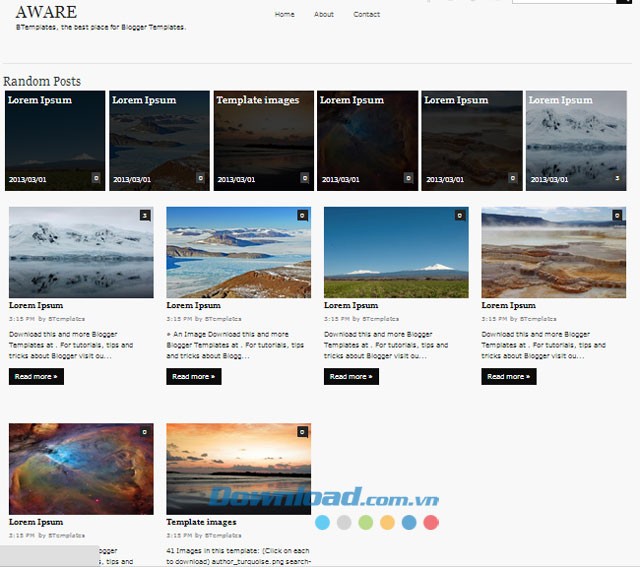Open comments badge on the glacier ice post
640x567 pixels.
coord(302,215)
